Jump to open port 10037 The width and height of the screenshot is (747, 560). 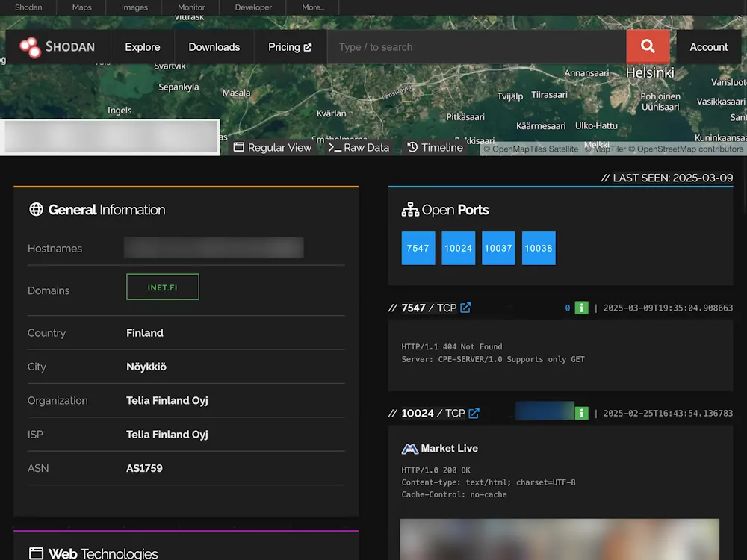pos(498,248)
